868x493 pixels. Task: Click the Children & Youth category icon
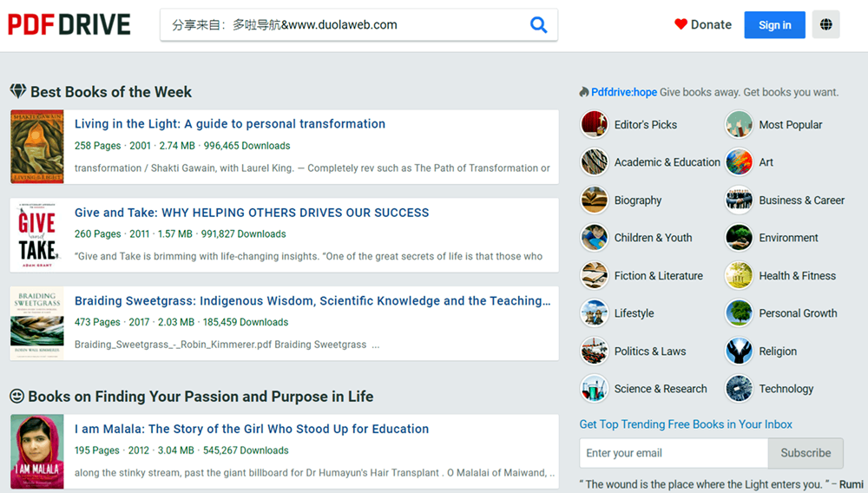(594, 237)
